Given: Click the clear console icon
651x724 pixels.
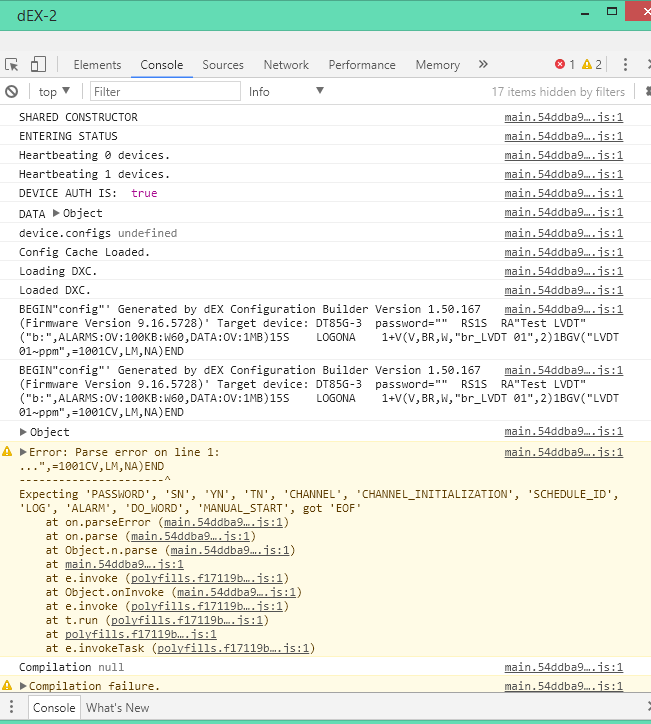Looking at the screenshot, I should pos(12,91).
